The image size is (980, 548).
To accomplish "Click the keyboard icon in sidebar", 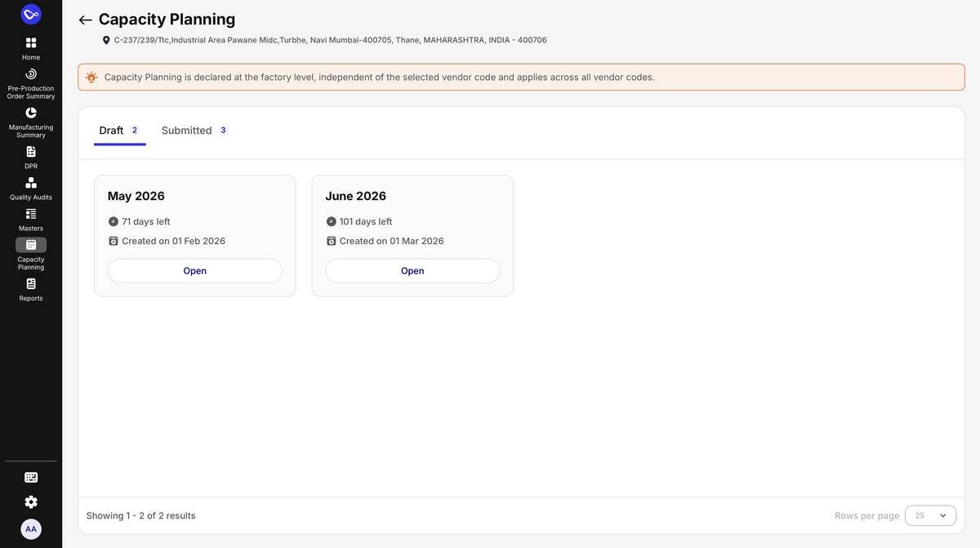I will pyautogui.click(x=31, y=478).
